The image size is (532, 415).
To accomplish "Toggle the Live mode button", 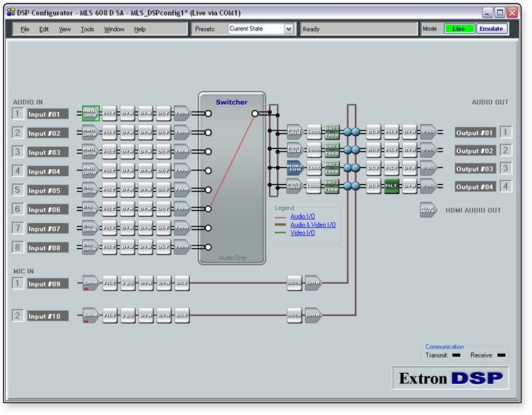I will (x=459, y=29).
